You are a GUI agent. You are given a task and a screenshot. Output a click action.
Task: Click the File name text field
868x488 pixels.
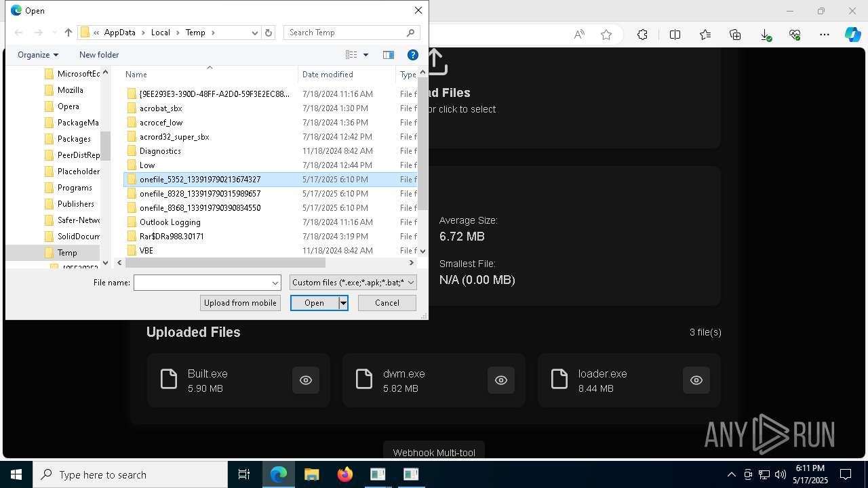202,283
